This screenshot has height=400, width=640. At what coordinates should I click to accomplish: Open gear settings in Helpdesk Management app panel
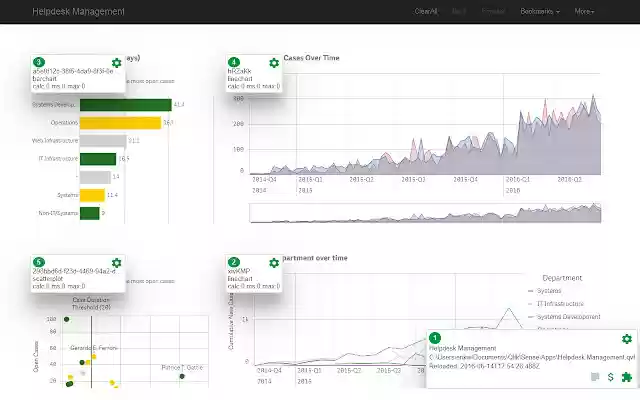coord(627,339)
